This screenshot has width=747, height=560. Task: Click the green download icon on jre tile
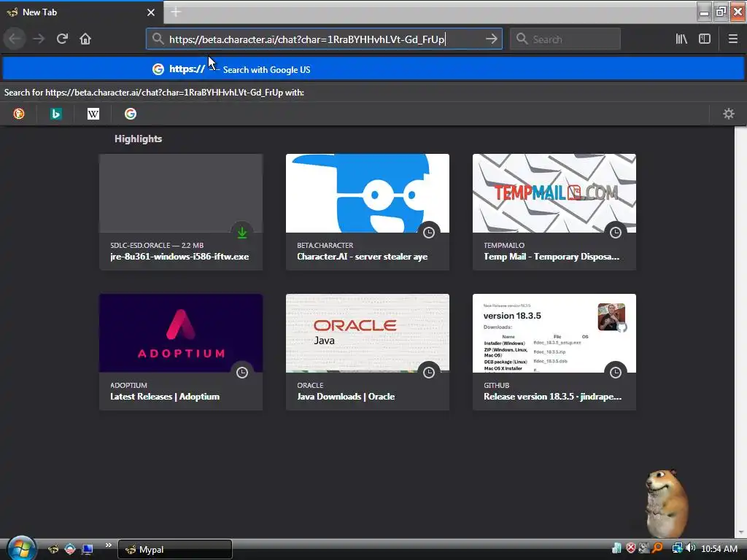pos(242,233)
